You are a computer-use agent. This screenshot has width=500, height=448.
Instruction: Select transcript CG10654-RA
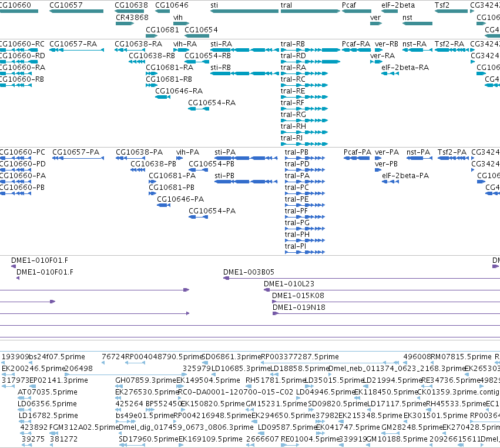point(199,109)
